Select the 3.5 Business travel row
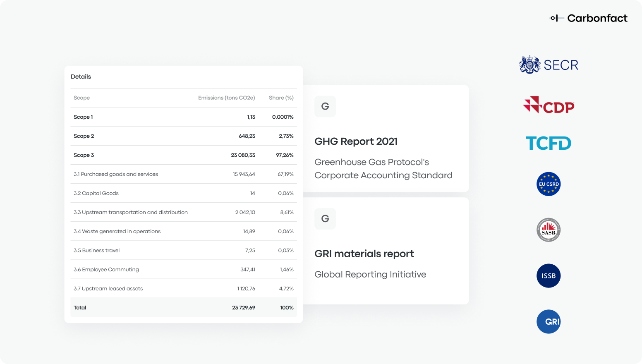Screen dimensions: 642x364 point(184,250)
